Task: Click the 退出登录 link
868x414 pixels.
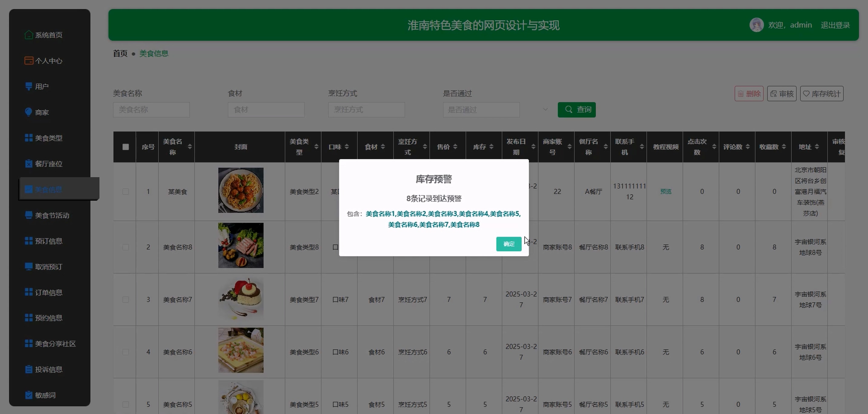Action: [835, 25]
